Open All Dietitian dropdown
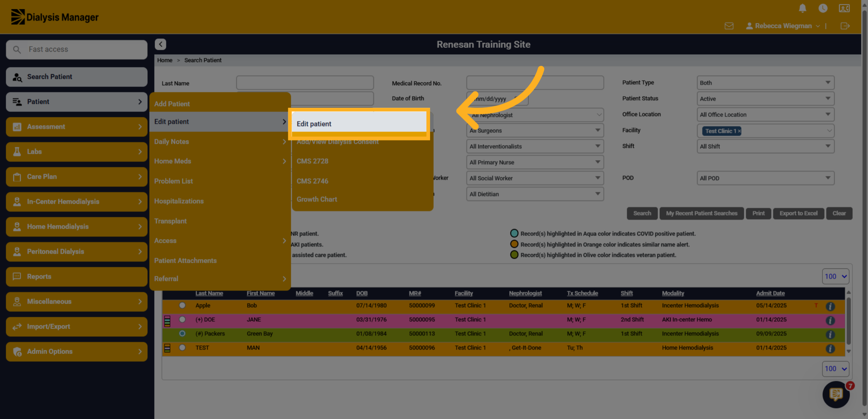The height and width of the screenshot is (419, 868). point(535,194)
